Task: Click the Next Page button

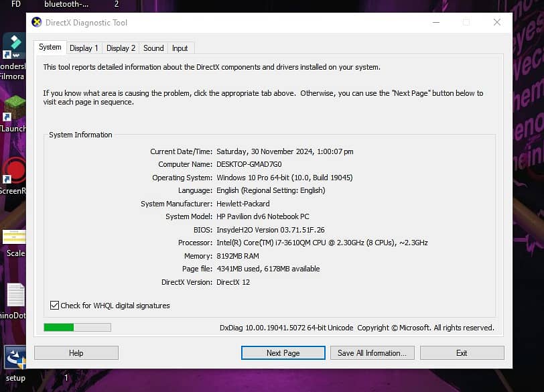Action: [283, 353]
